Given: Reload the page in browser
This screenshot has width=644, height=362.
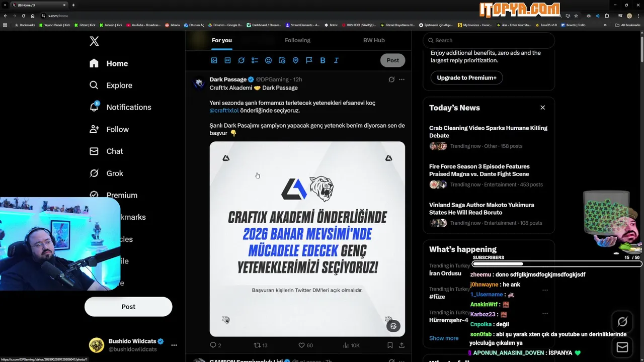Looking at the screenshot, I should click(23, 16).
